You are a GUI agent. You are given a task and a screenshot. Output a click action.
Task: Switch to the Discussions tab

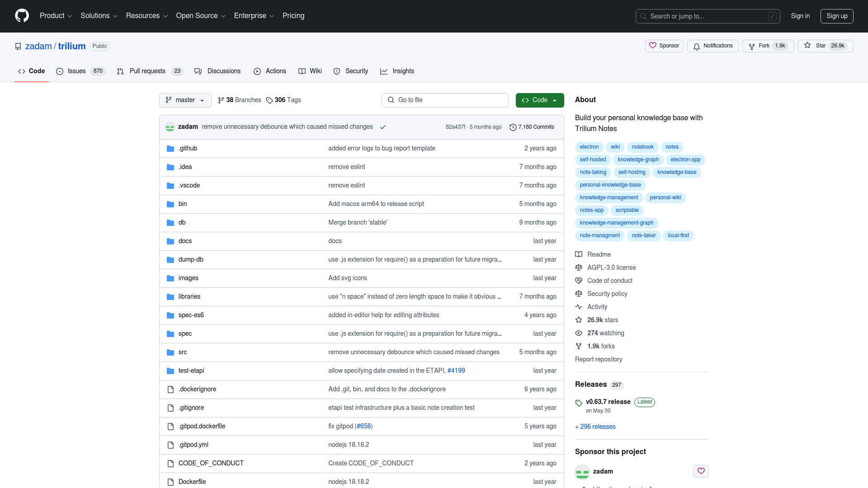click(217, 71)
